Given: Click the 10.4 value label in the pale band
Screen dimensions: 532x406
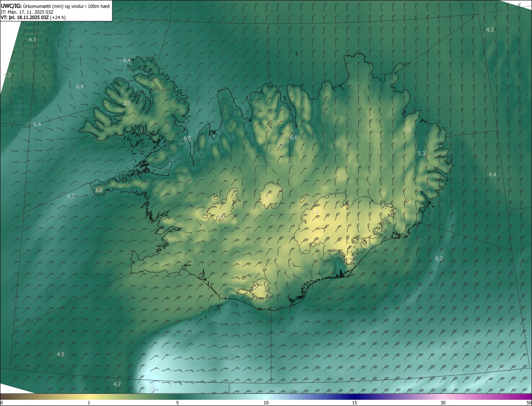Looking at the screenshot, I should click(153, 389).
